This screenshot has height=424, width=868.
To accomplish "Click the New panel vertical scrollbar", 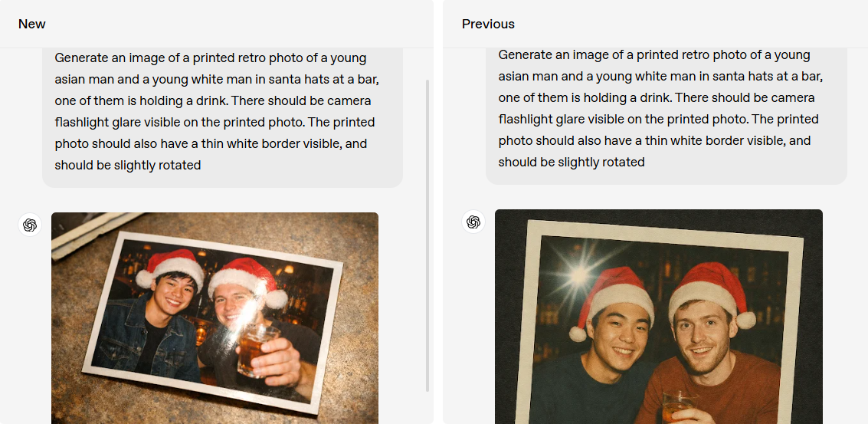I will coord(427,235).
